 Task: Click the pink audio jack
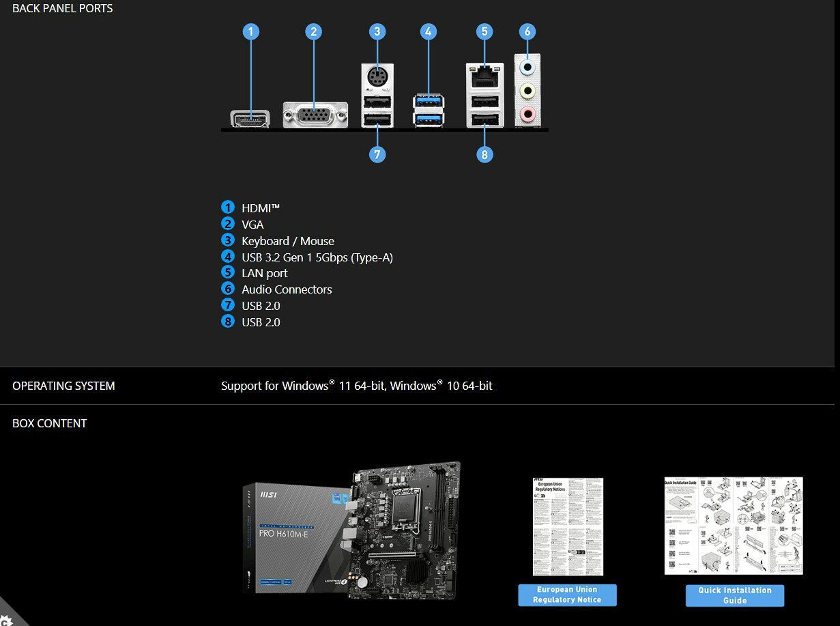527,113
